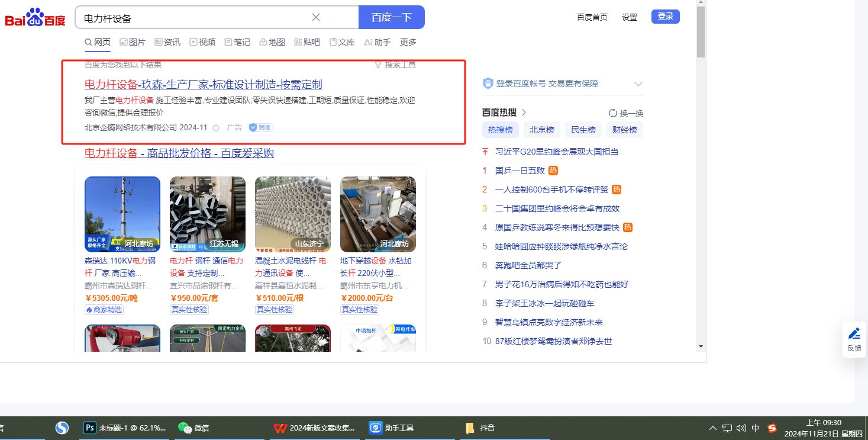
Task: Switch to the 视频 tab
Action: 202,42
